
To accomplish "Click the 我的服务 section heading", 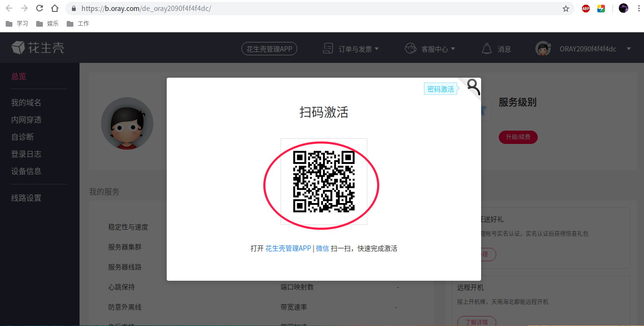I will click(x=104, y=192).
